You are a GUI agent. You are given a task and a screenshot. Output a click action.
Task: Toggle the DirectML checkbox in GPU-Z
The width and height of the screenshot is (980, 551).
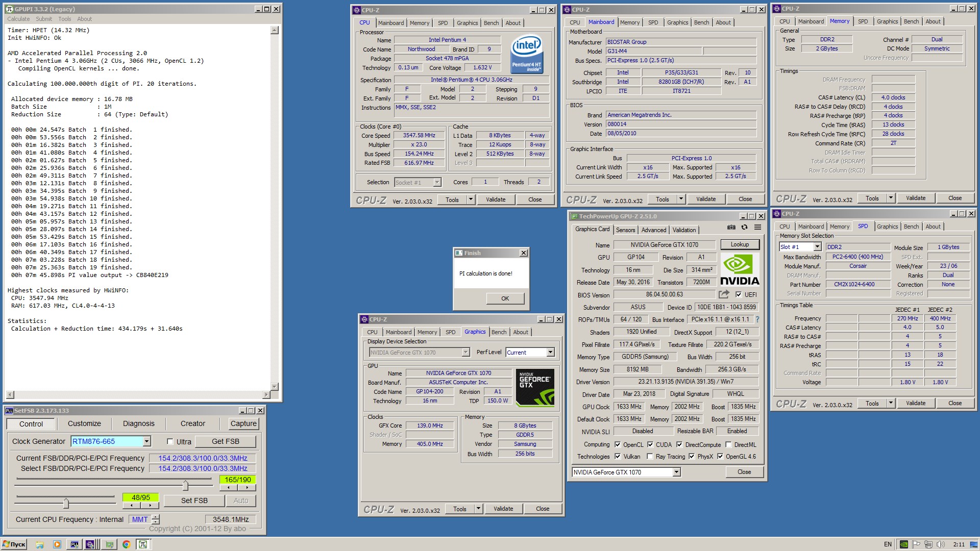pyautogui.click(x=728, y=445)
